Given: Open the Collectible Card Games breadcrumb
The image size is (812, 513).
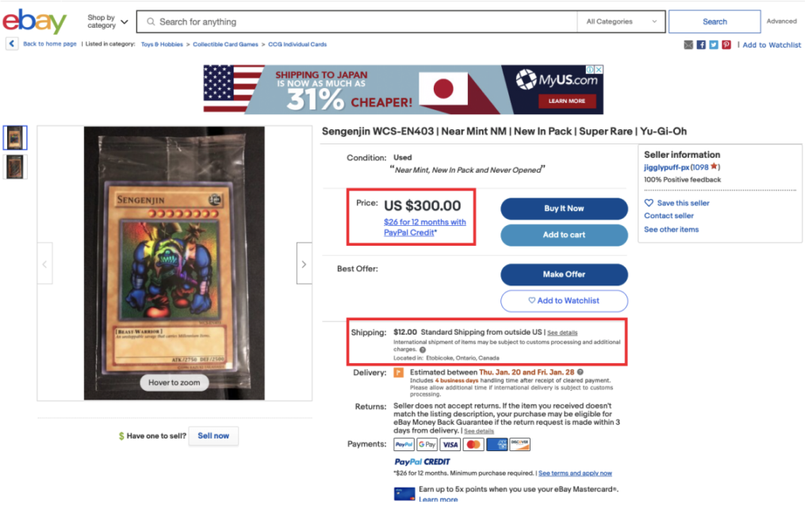Looking at the screenshot, I should coord(225,44).
